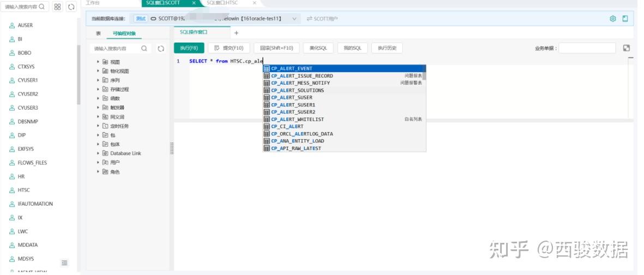
Task: Run the query with 执行(F8)
Action: click(189, 48)
